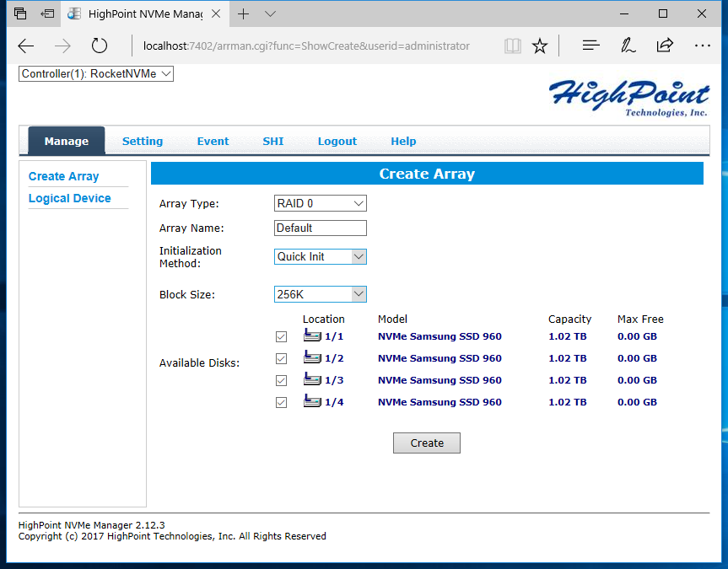The height and width of the screenshot is (569, 728).
Task: Click 1.02 TB capacity of disk 1/1
Action: pyautogui.click(x=568, y=336)
